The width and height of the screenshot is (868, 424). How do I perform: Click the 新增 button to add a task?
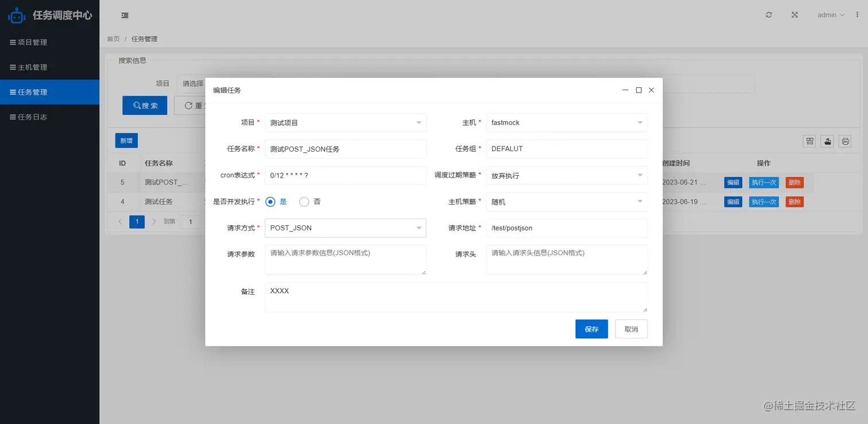[126, 140]
